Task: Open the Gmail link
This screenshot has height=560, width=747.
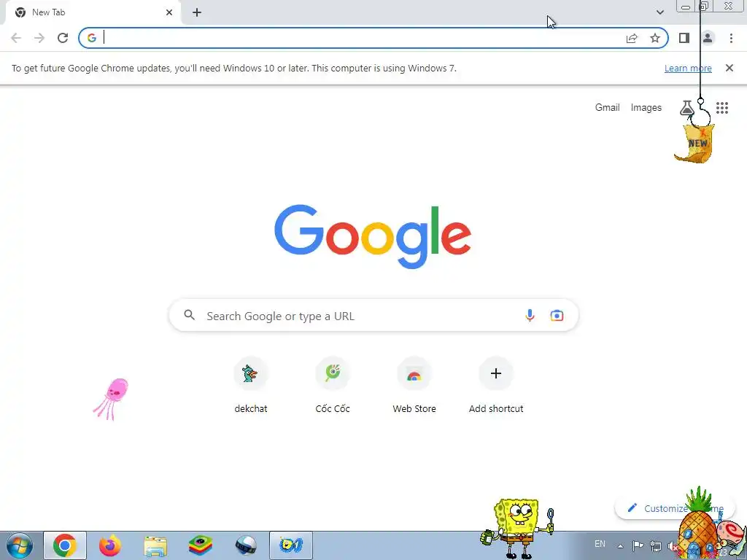Action: 607,108
